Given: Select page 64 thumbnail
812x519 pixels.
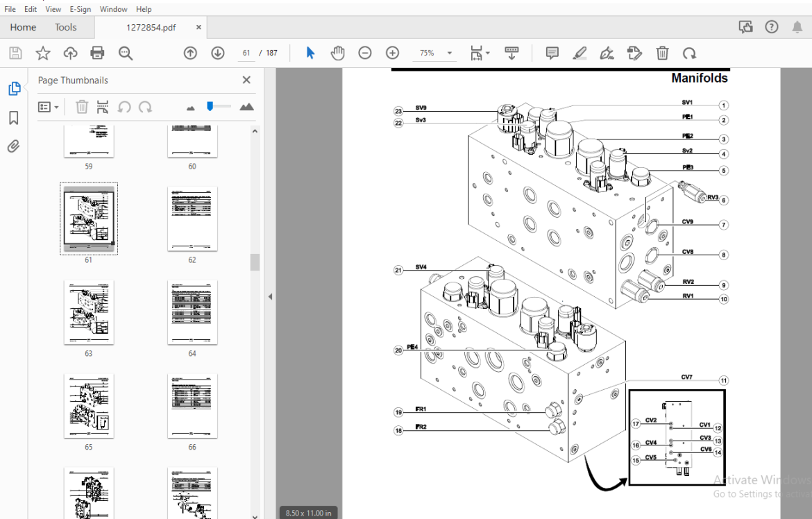Looking at the screenshot, I should point(192,312).
